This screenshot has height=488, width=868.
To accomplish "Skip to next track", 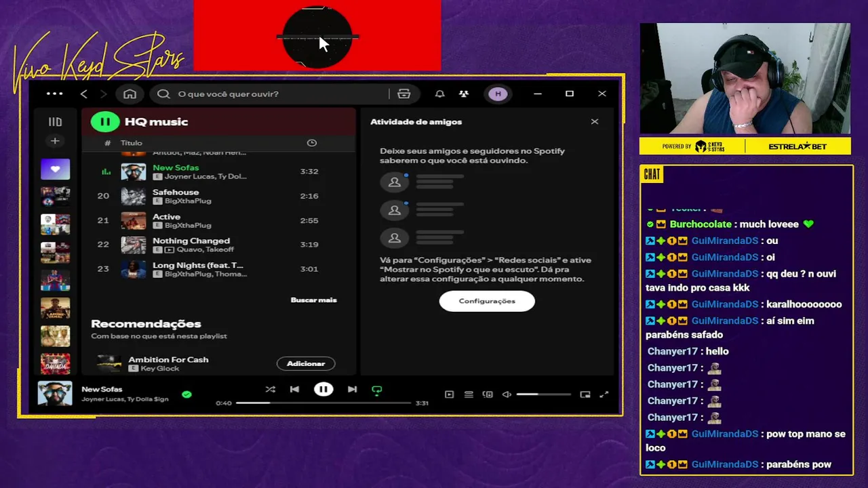I will click(x=352, y=389).
